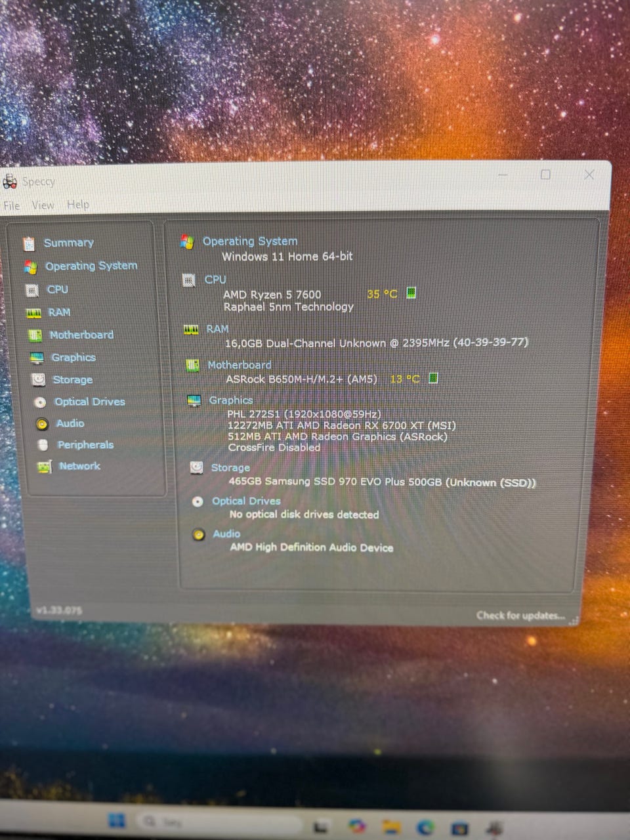Screen dimensions: 630x840
Task: Click the RAM stick icon in sidebar
Action: click(33, 314)
